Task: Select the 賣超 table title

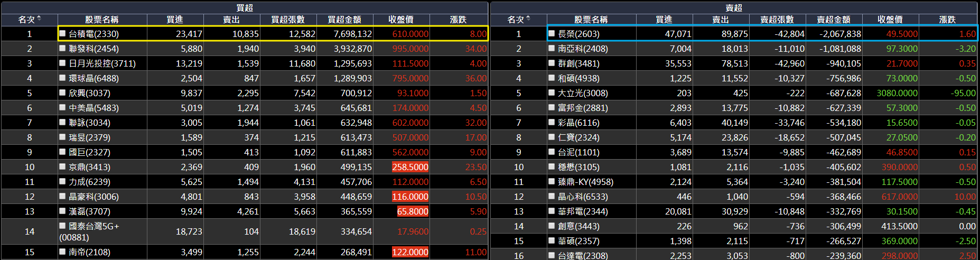Action: [x=734, y=8]
